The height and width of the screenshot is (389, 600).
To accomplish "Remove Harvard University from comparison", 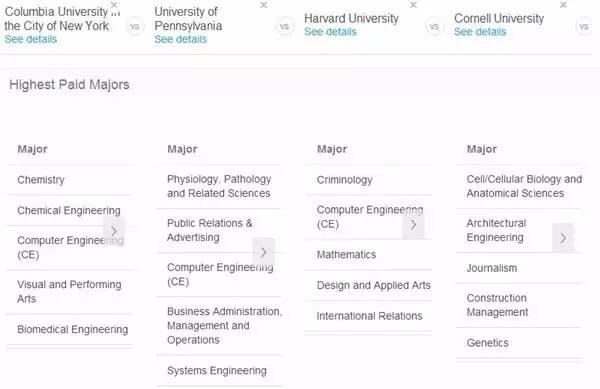I will tap(413, 5).
